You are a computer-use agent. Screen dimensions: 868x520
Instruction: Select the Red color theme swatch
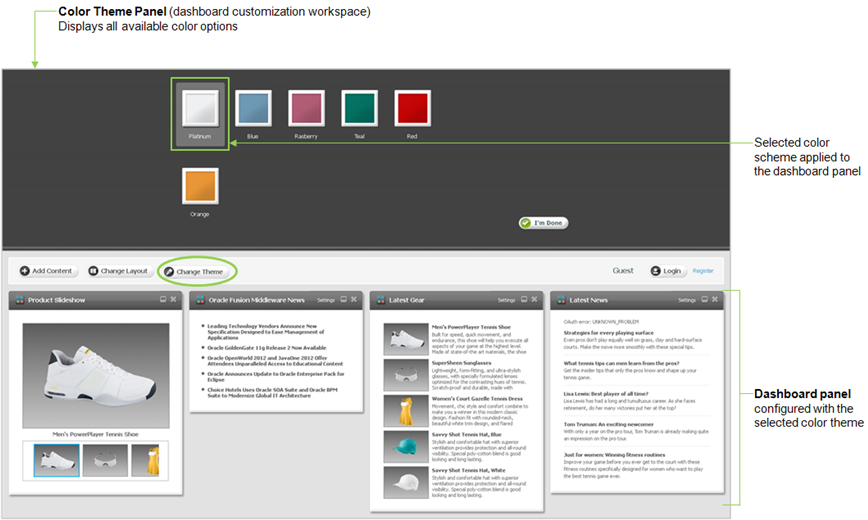pos(412,107)
